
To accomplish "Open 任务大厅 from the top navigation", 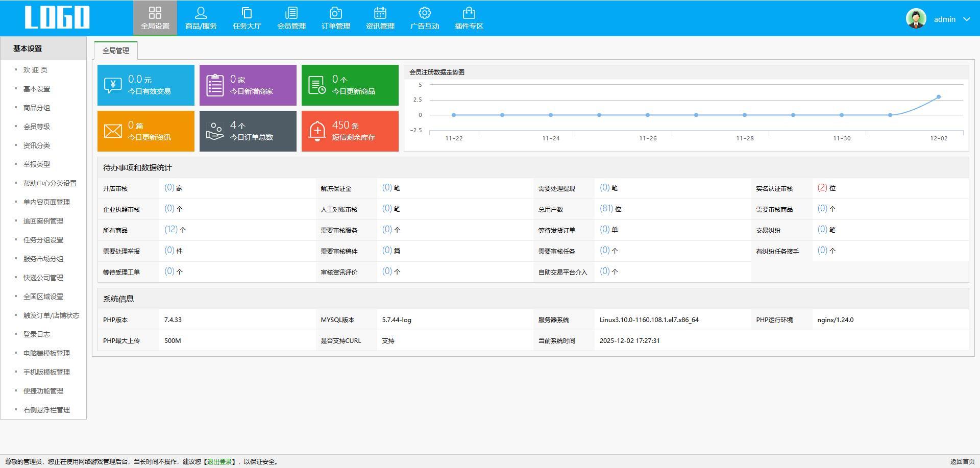I will point(247,18).
